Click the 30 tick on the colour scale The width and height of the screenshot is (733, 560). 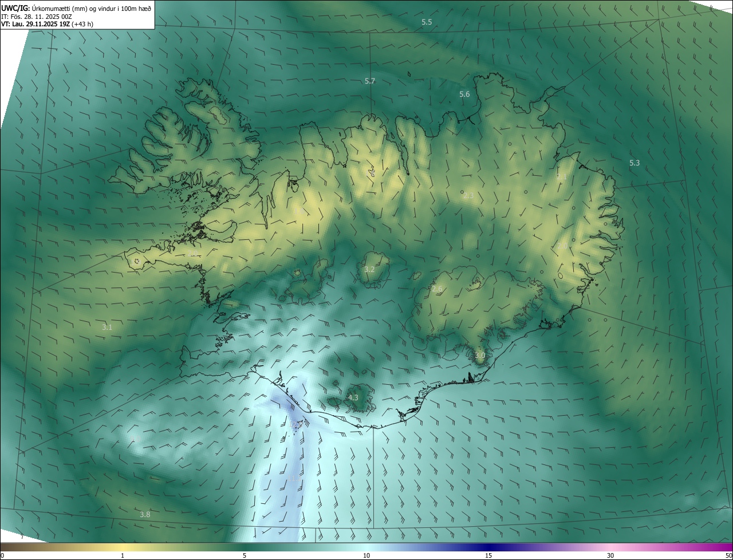click(610, 555)
